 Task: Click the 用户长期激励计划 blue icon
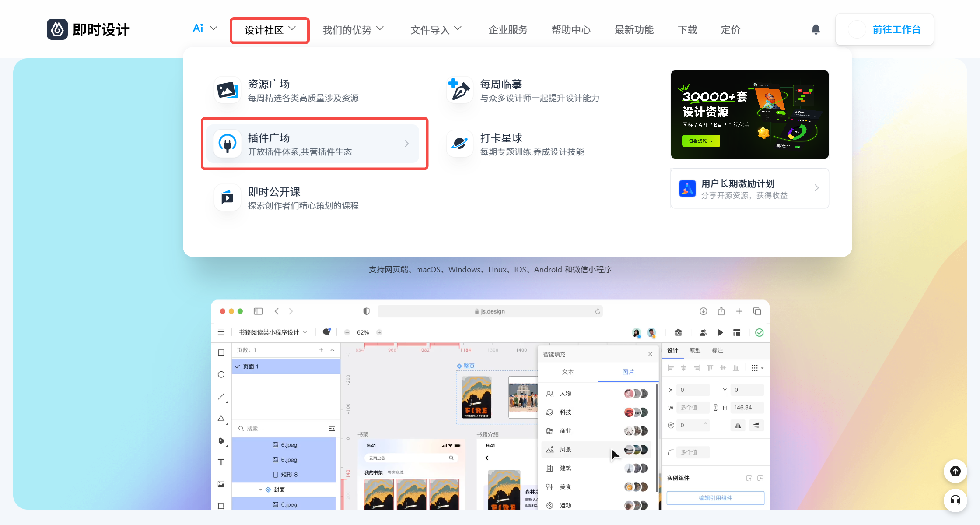687,188
